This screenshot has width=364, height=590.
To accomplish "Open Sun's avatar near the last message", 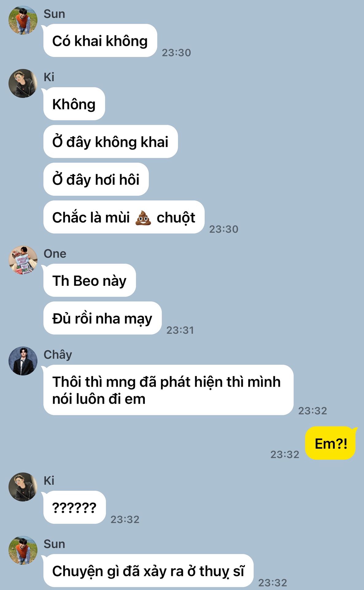I will tap(23, 550).
